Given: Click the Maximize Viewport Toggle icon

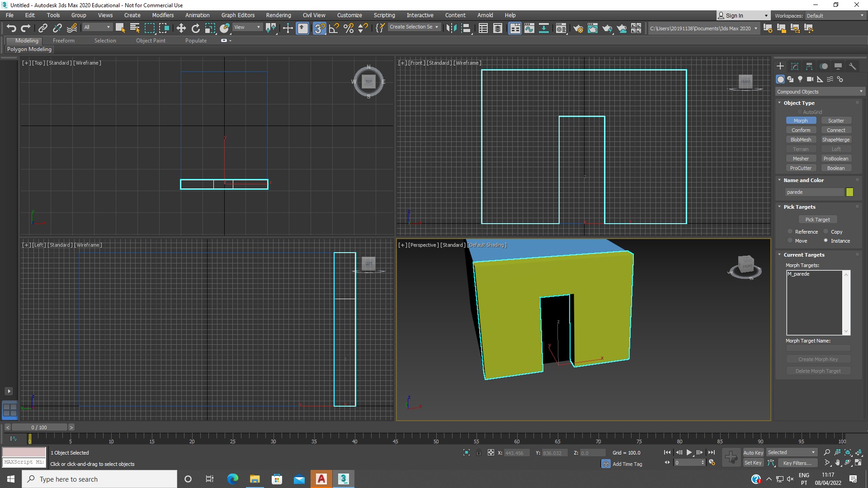Looking at the screenshot, I should click(858, 463).
